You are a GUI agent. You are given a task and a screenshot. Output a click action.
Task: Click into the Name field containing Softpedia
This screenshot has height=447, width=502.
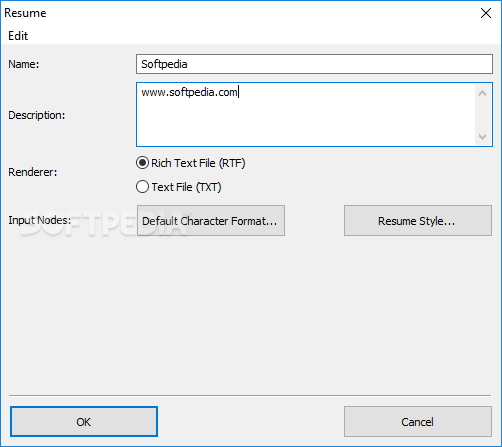(314, 64)
